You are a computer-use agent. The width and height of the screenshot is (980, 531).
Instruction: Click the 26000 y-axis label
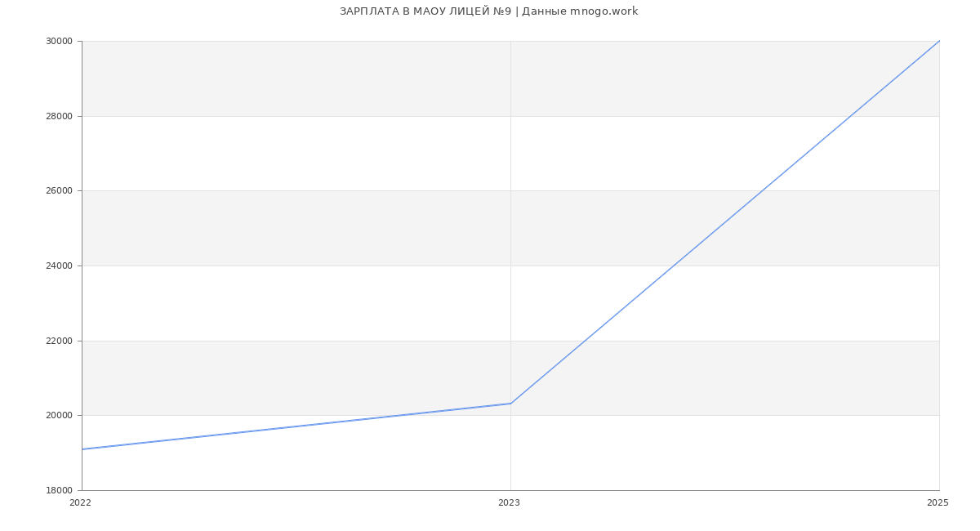coord(60,191)
